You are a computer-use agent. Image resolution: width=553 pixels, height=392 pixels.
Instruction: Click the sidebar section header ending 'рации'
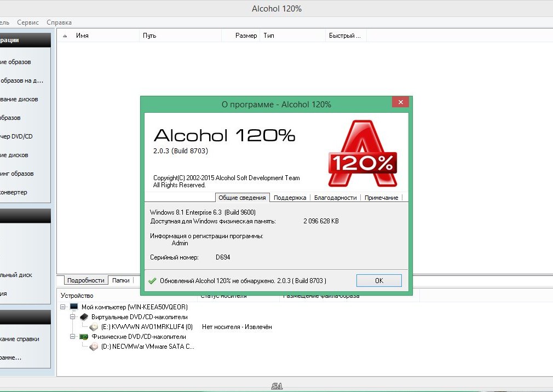point(25,40)
